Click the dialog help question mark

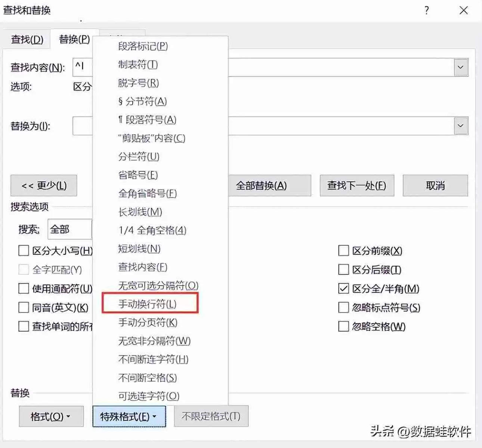pyautogui.click(x=426, y=11)
